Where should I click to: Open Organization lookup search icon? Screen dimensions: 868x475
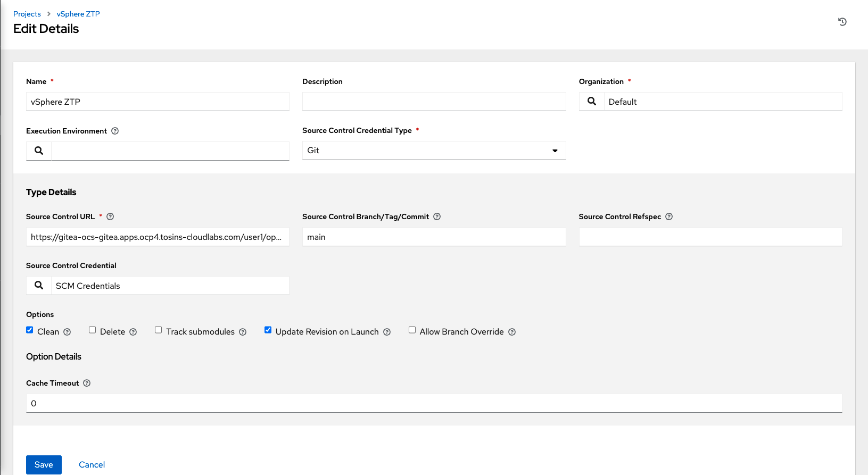pos(591,102)
